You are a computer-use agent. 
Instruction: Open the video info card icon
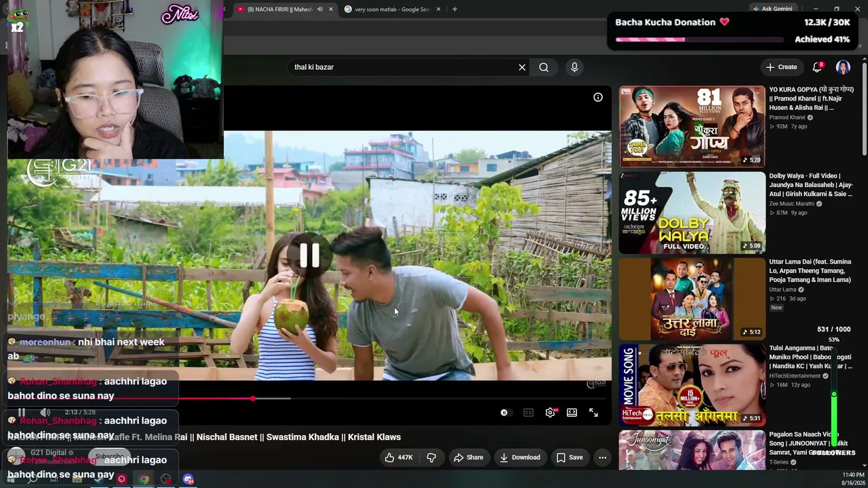(598, 98)
